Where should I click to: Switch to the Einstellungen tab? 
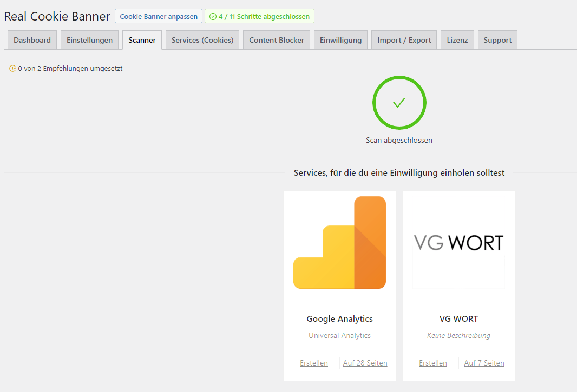coord(89,40)
